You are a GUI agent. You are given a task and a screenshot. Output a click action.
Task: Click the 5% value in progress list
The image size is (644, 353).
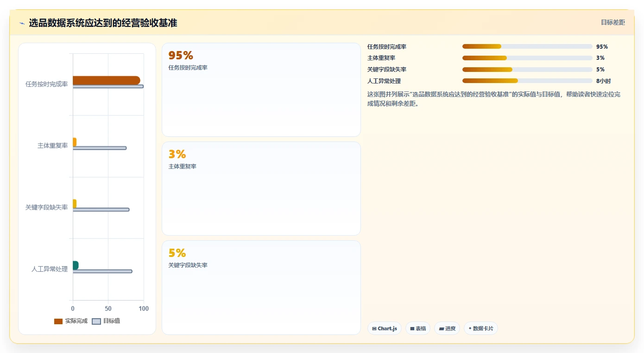pyautogui.click(x=600, y=70)
